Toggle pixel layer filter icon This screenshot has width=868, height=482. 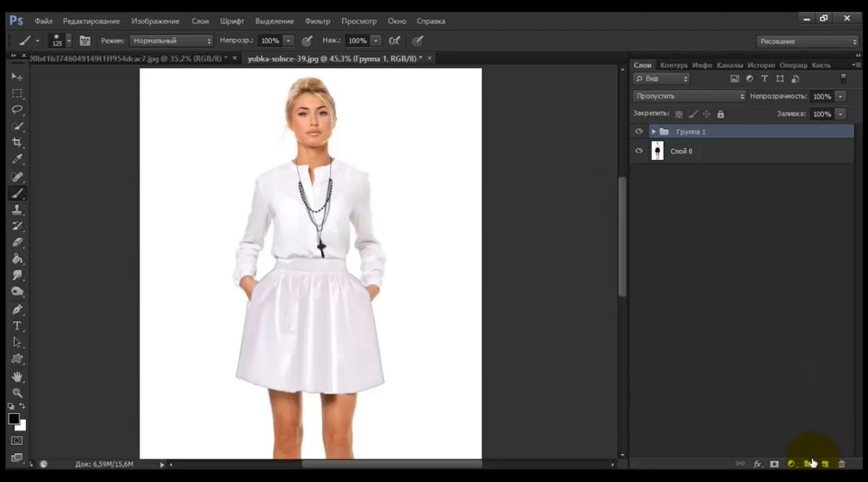[735, 79]
